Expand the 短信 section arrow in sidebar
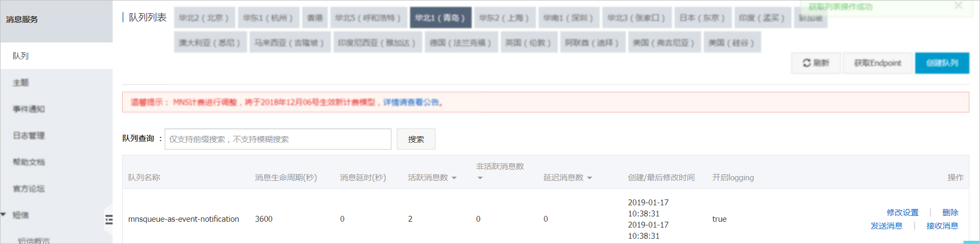980x244 pixels. pyautogui.click(x=4, y=215)
